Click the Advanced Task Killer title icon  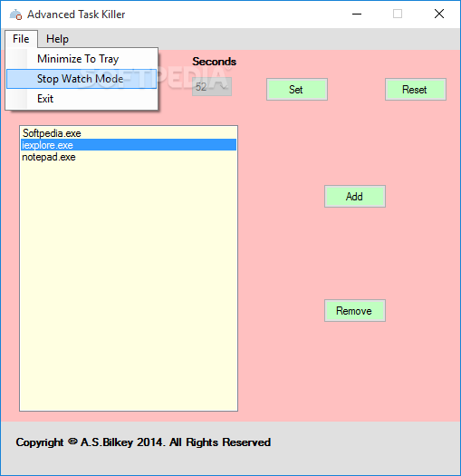tap(15, 15)
